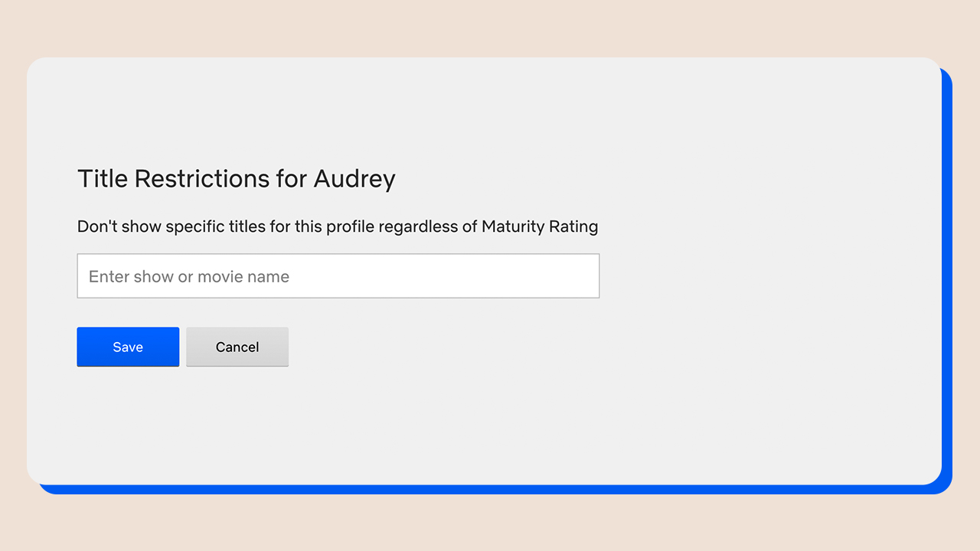The image size is (980, 551).
Task: Click the 'Cancel' label text
Action: [x=237, y=347]
